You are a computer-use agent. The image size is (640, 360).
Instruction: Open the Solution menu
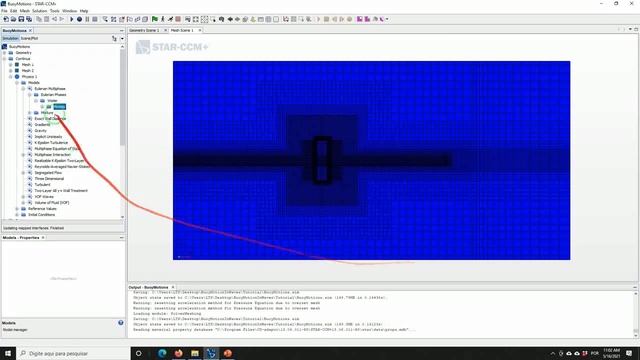40,11
